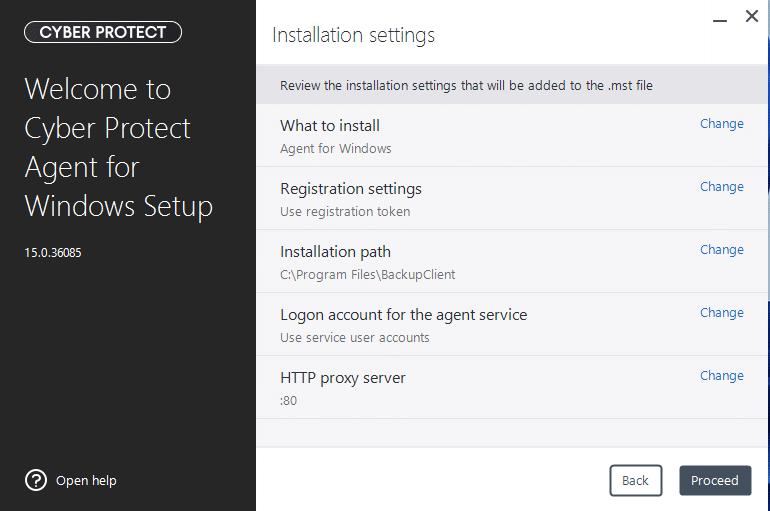The image size is (770, 511).
Task: Click the question mark help icon
Action: coord(36,480)
